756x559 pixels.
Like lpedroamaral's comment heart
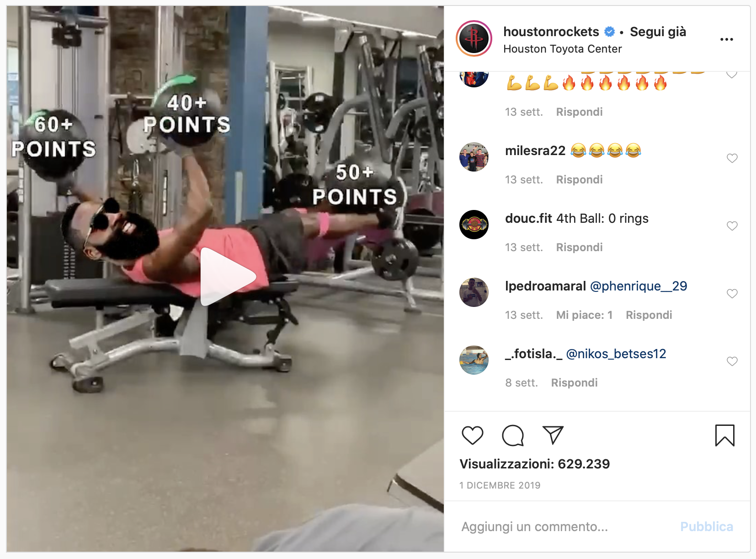point(732,294)
